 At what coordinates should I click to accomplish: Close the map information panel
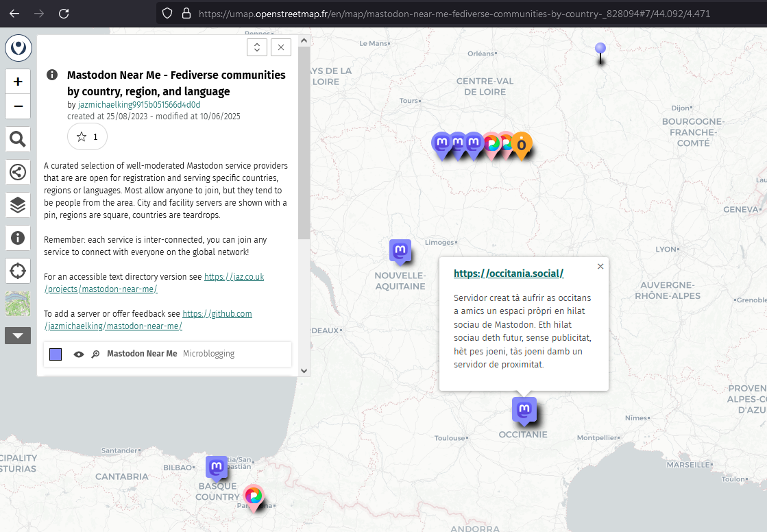click(281, 47)
